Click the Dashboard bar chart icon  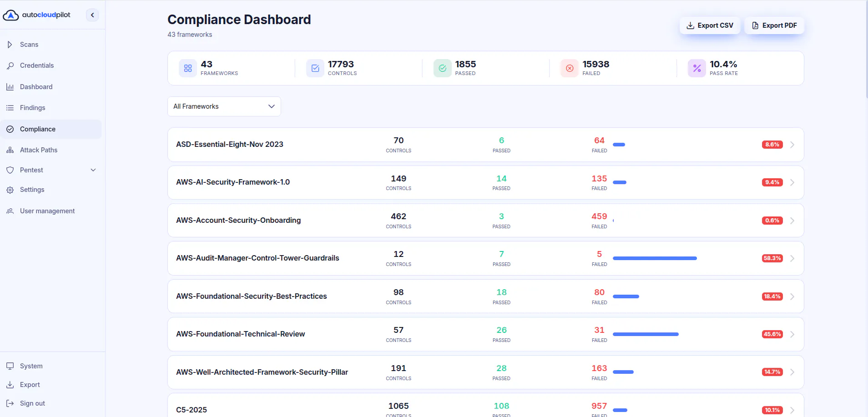coord(10,87)
